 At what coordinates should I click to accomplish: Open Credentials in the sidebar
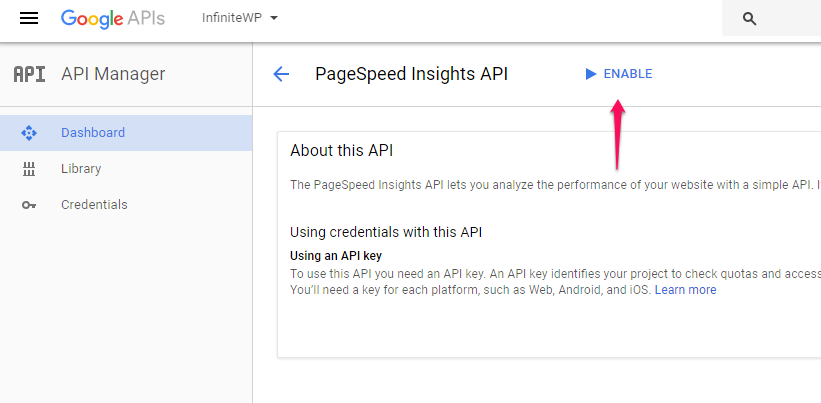[126, 205]
